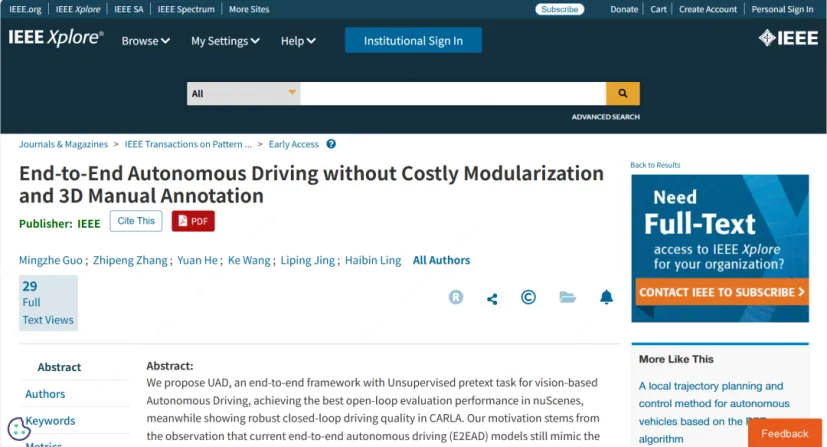
Task: Click the IEEE Xplore logo
Action: 56,37
